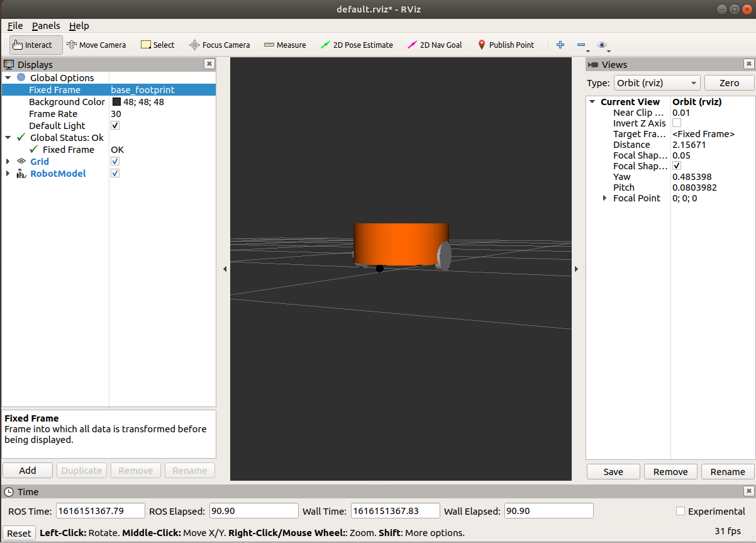
Task: Click the Add display button
Action: pyautogui.click(x=28, y=470)
